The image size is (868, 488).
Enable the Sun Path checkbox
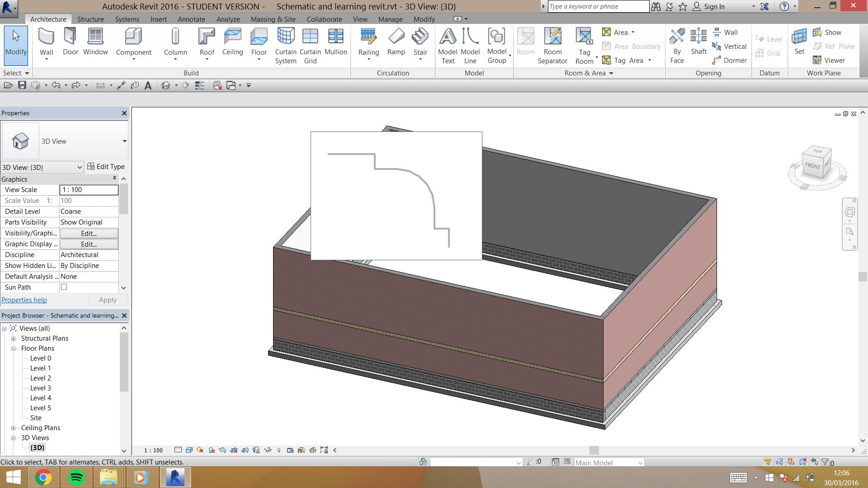(x=63, y=286)
